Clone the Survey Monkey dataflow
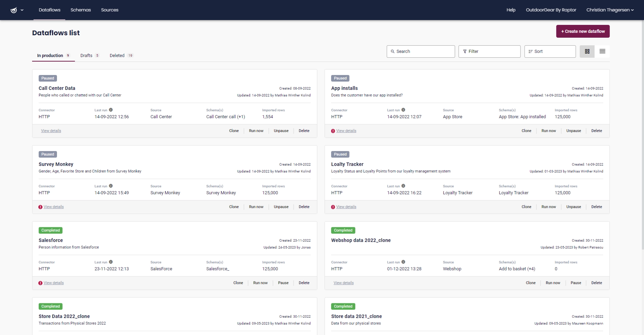The image size is (644, 335). pos(234,207)
